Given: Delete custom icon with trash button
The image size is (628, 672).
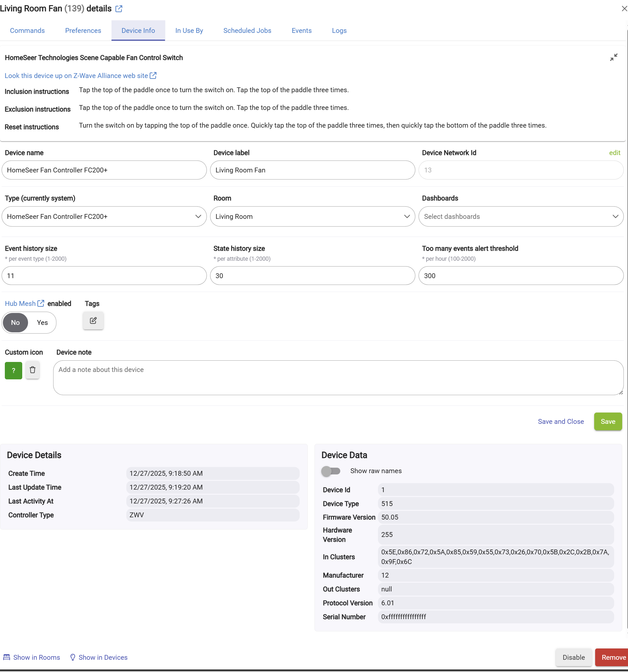Looking at the screenshot, I should (x=33, y=370).
